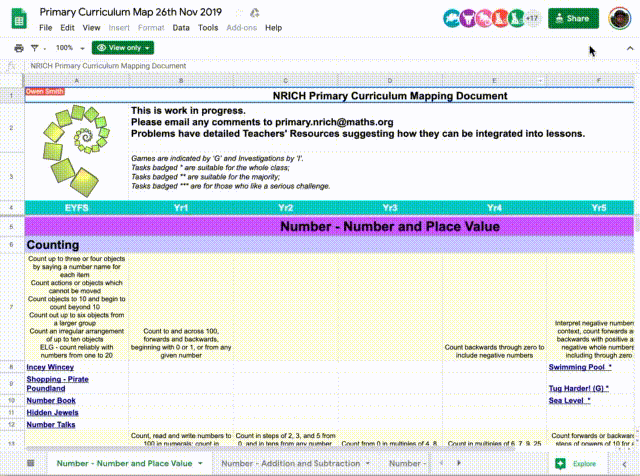This screenshot has width=640, height=476.
Task: Show the +17 additional viewers
Action: pyautogui.click(x=532, y=18)
